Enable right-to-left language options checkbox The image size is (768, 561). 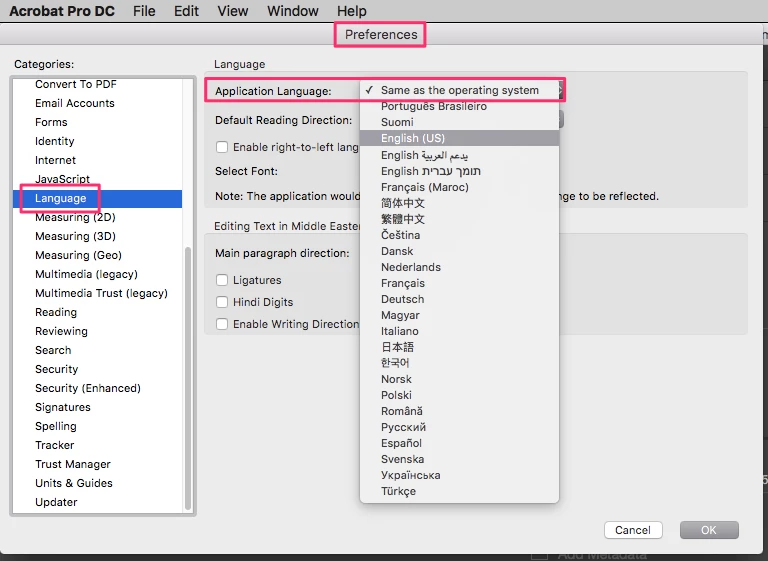click(x=222, y=147)
